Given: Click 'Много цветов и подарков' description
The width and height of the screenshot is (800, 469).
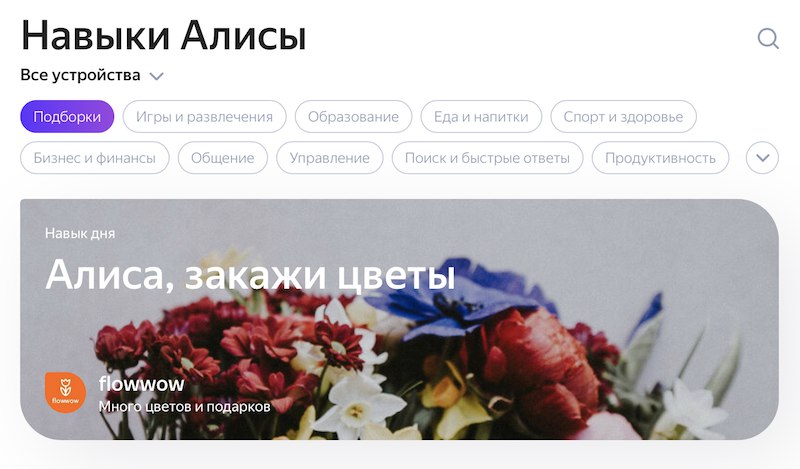Looking at the screenshot, I should pyautogui.click(x=184, y=406).
